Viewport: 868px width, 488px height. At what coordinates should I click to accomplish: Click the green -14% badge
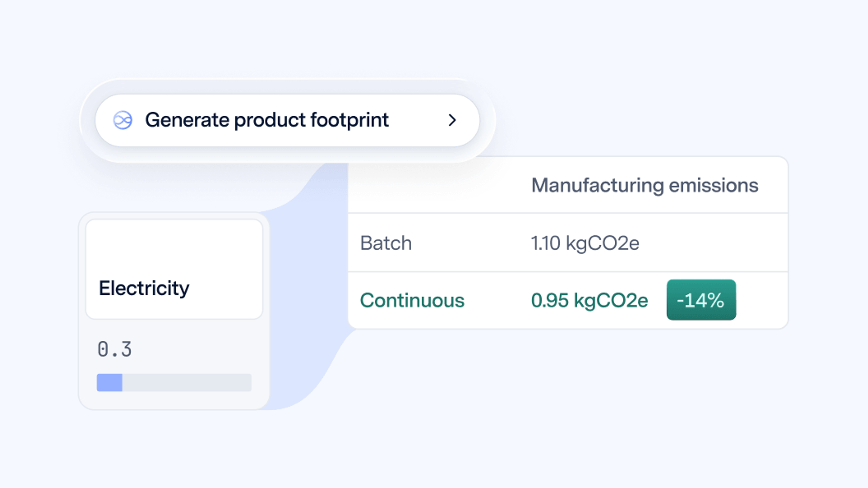pos(701,299)
